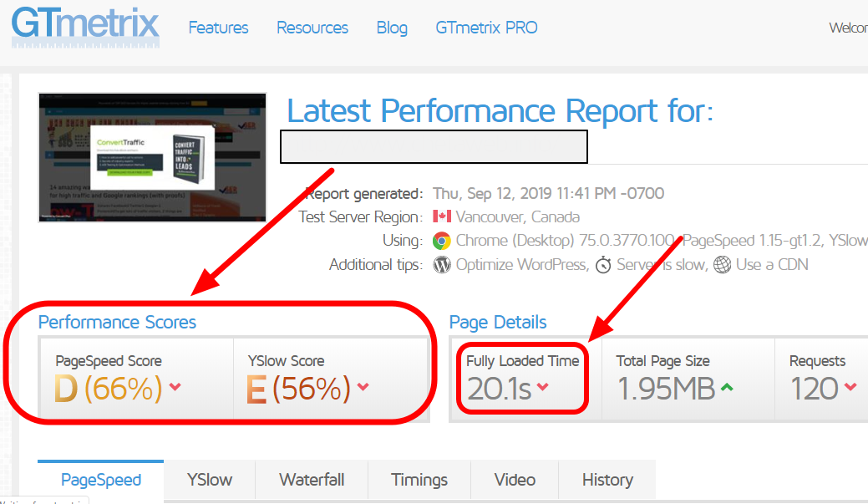Open the Video tab

[x=515, y=480]
